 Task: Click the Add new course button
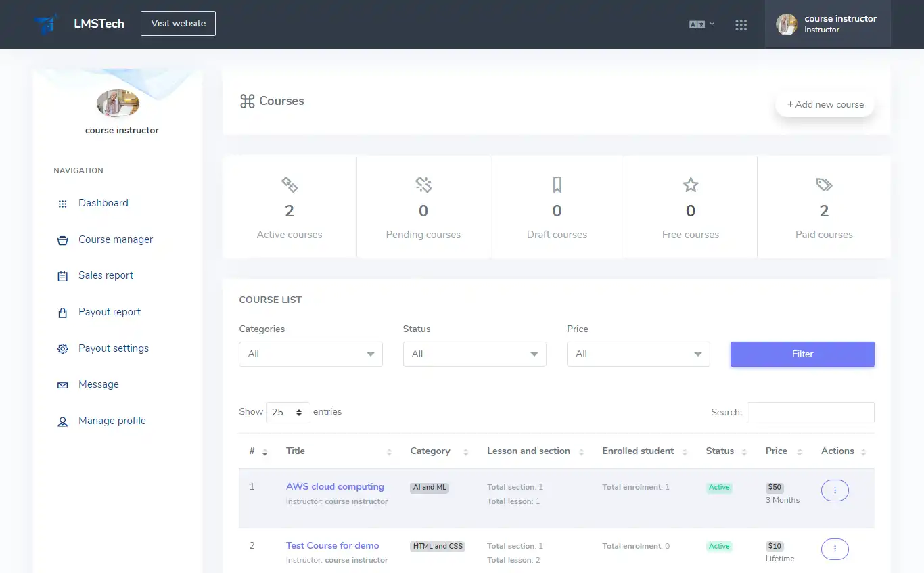825,104
